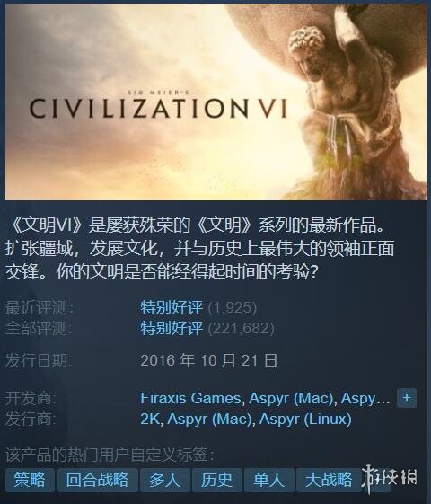
Task: Open Aspyr (Mac) publisher link
Action: coord(209,420)
